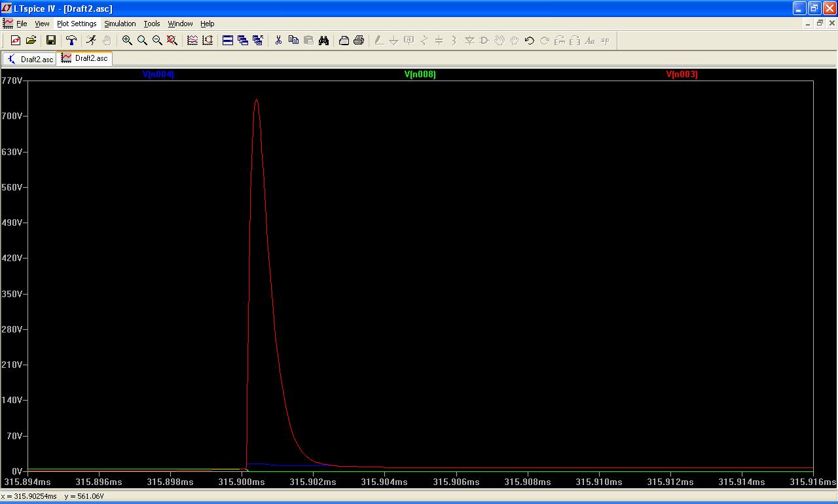
Task: Click the Find binoculars icon
Action: [323, 41]
